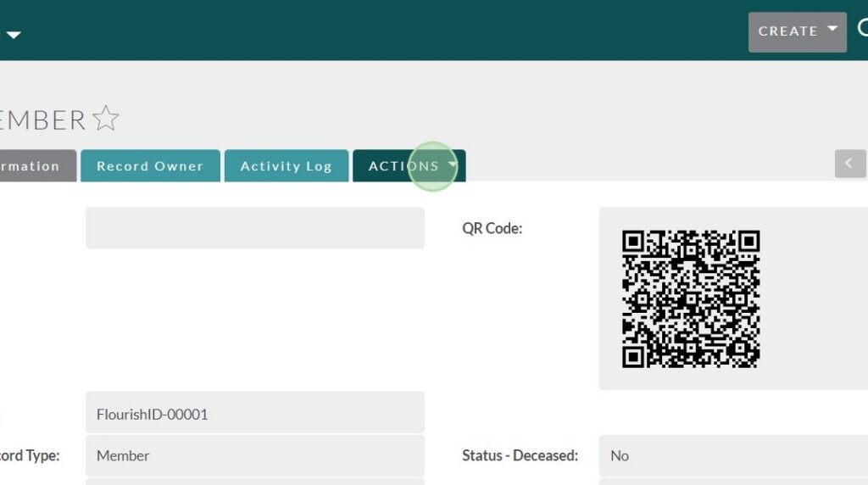Open the top-left navigation dropdown arrow
The image size is (868, 485).
pos(14,35)
